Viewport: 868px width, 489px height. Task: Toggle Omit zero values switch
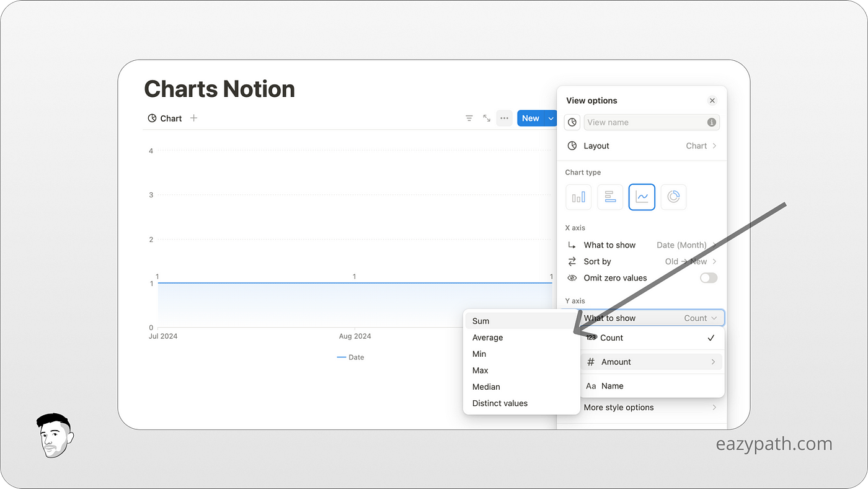709,278
